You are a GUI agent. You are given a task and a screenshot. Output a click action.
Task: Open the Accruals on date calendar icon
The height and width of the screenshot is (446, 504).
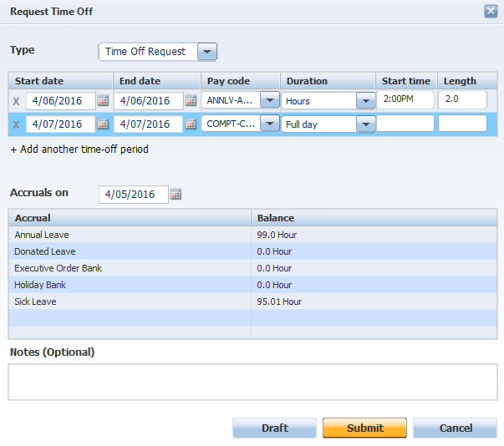pos(176,195)
